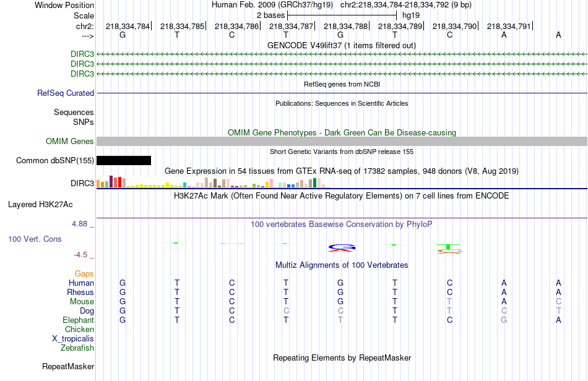The image size is (588, 381).
Task: Click the dark green GTEx expression bar
Action: 314,183
